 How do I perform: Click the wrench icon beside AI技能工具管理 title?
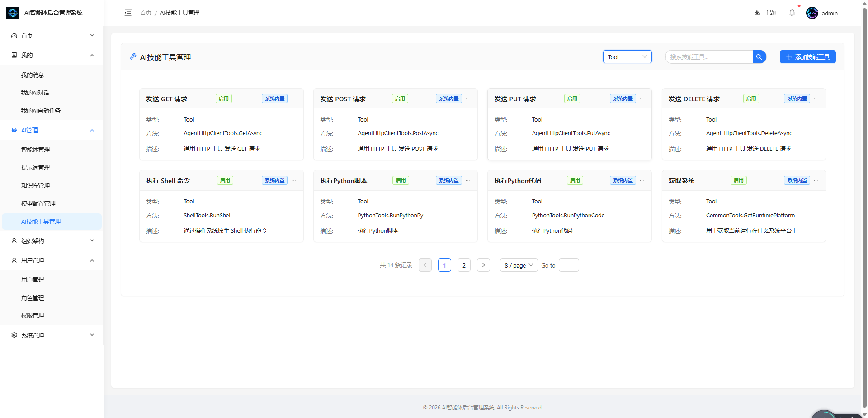pyautogui.click(x=133, y=57)
